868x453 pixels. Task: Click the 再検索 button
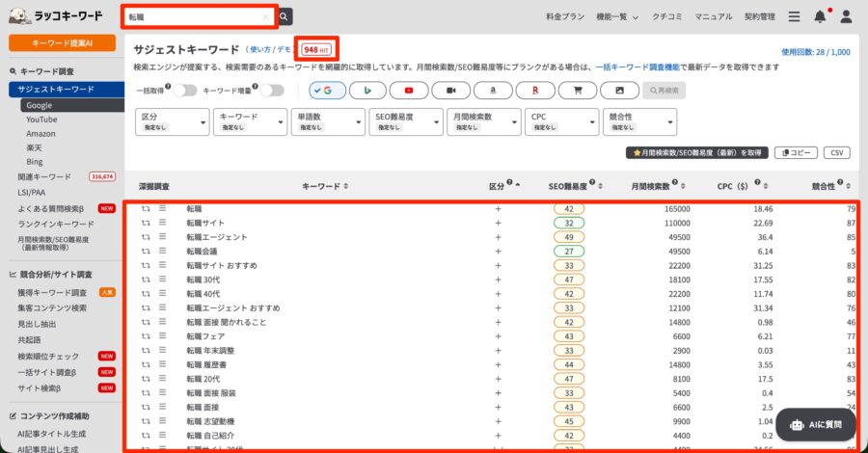point(664,91)
